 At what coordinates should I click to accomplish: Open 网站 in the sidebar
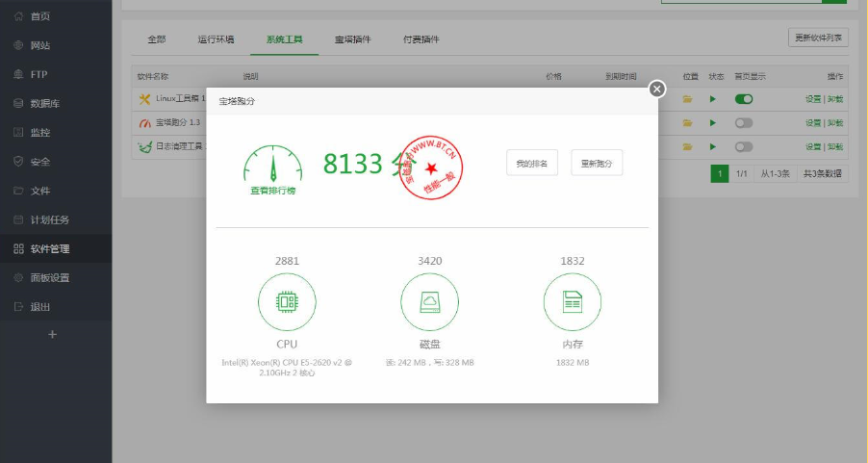[39, 45]
